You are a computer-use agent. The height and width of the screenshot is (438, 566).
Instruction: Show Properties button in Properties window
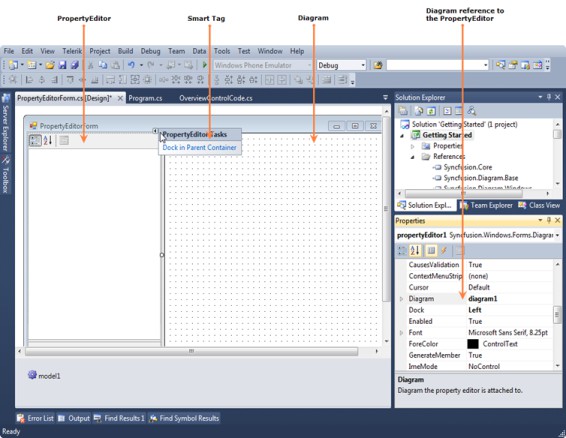click(431, 250)
